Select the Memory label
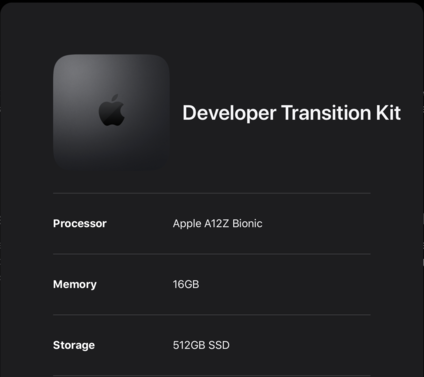 tap(75, 284)
